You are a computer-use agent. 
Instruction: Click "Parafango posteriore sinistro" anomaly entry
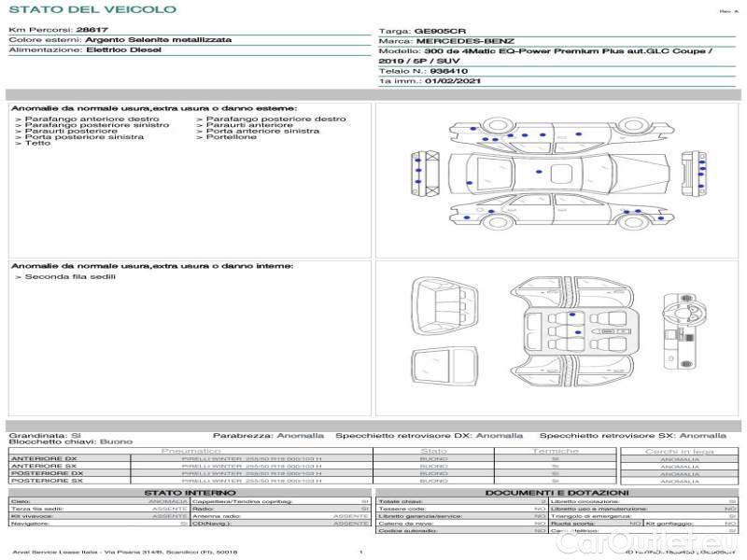click(x=97, y=125)
